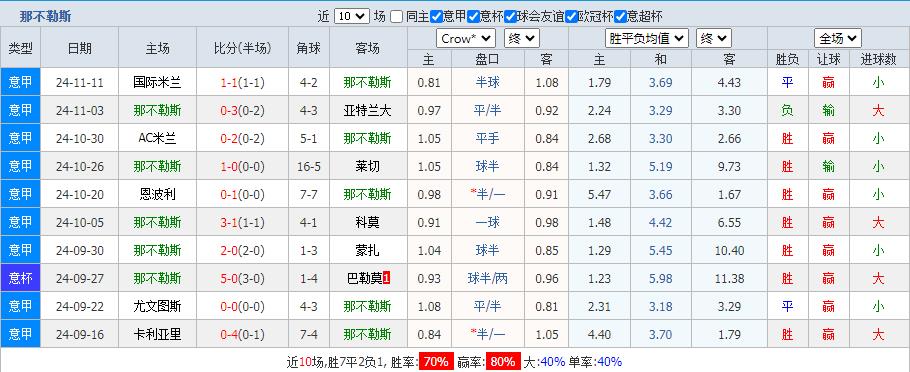Click the 3-1(1-1) score against 科莫
This screenshot has height=372, width=910.
243,222
